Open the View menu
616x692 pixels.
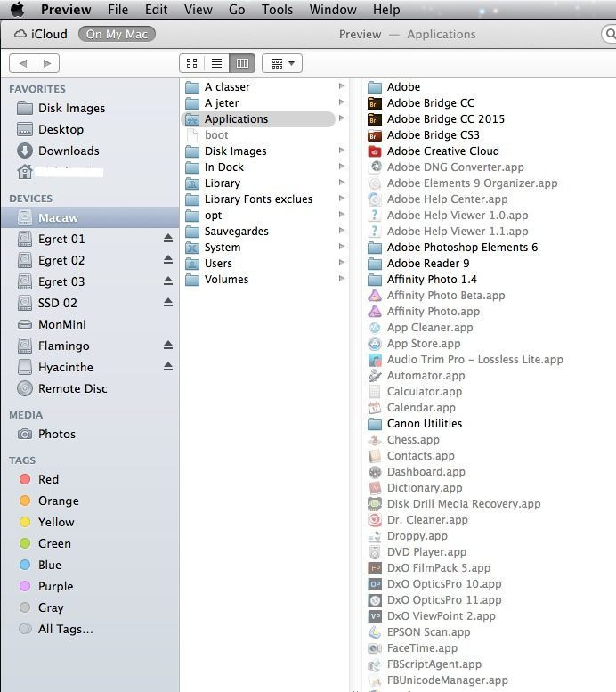tap(199, 9)
